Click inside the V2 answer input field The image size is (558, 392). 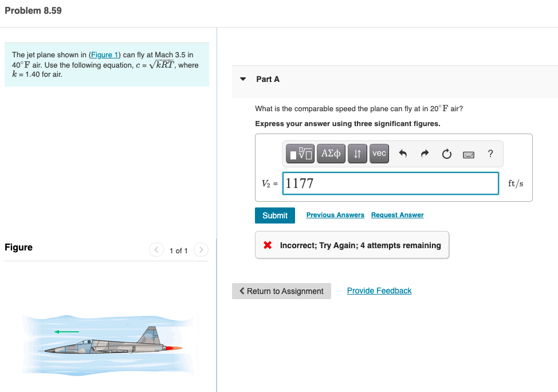pos(390,183)
